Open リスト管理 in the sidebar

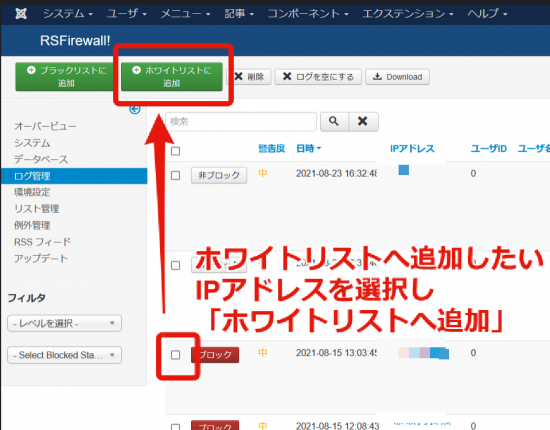(36, 209)
